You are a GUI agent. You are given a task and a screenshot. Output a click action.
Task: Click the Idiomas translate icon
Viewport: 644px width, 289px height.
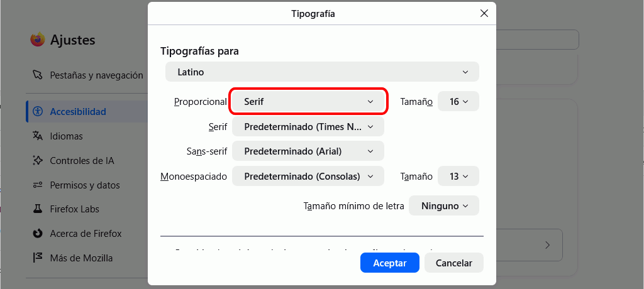click(x=37, y=136)
